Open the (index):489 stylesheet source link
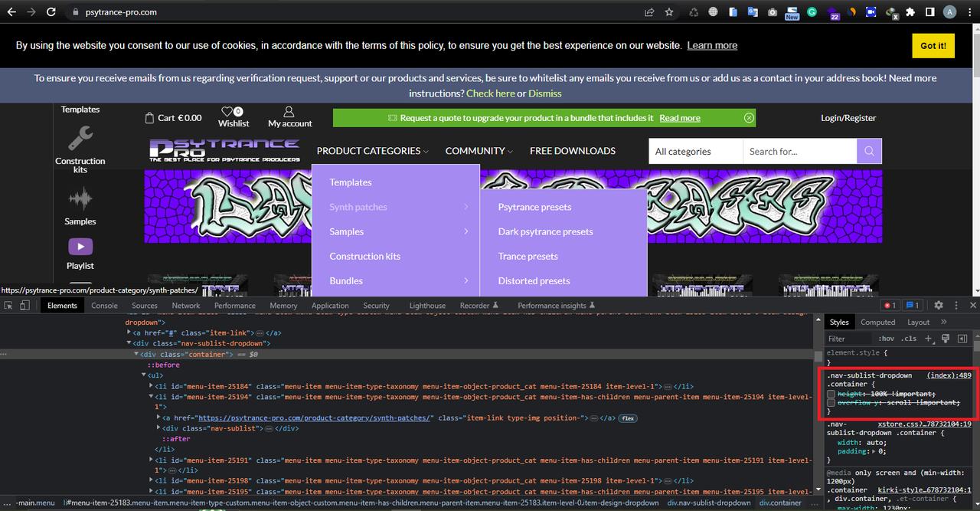This screenshot has height=511, width=980. tap(949, 375)
